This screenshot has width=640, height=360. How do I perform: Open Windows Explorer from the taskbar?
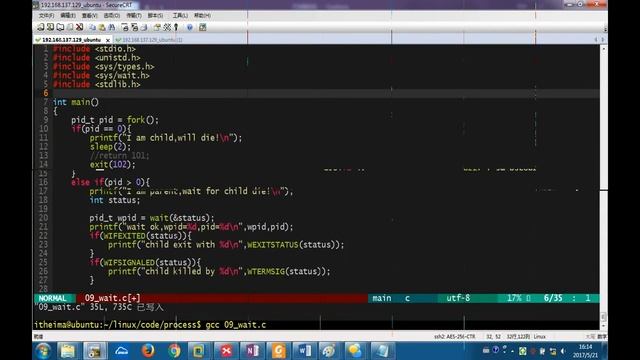(x=68, y=351)
